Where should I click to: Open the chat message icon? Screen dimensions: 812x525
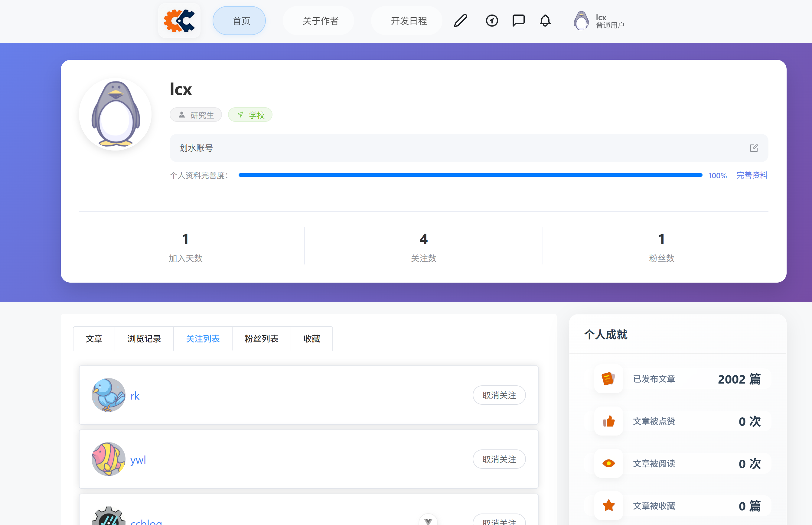pyautogui.click(x=518, y=21)
